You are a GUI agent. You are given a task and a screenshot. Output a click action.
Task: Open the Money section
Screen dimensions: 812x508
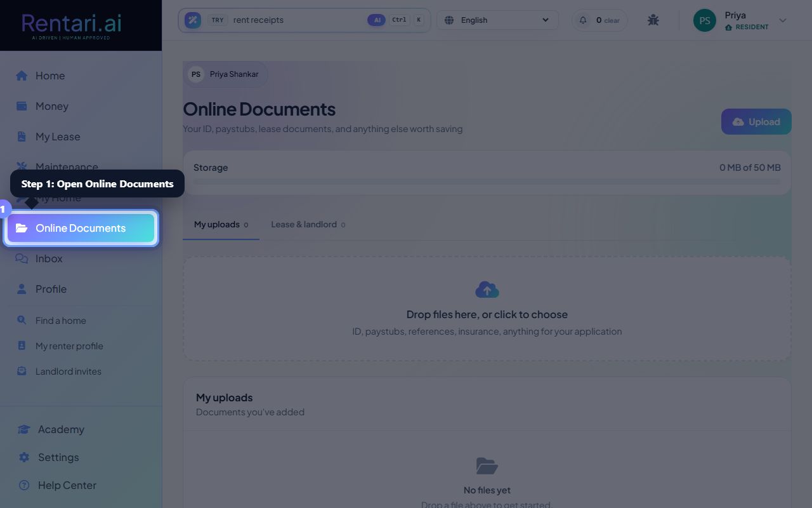point(81,106)
